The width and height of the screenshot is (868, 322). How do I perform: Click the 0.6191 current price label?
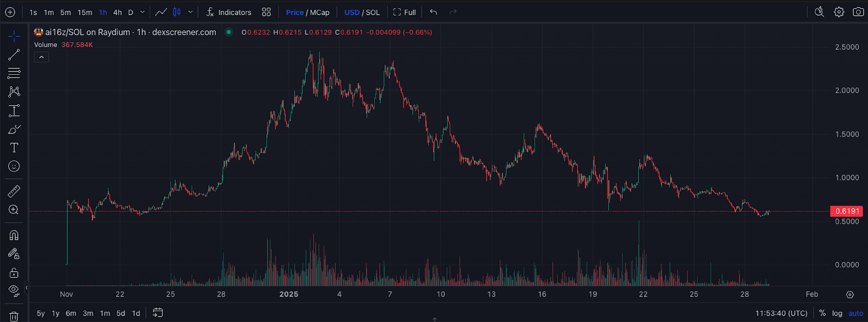pyautogui.click(x=847, y=211)
